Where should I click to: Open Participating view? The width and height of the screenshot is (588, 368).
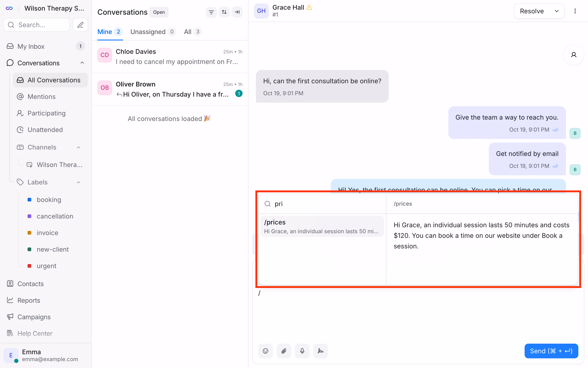click(x=50, y=113)
